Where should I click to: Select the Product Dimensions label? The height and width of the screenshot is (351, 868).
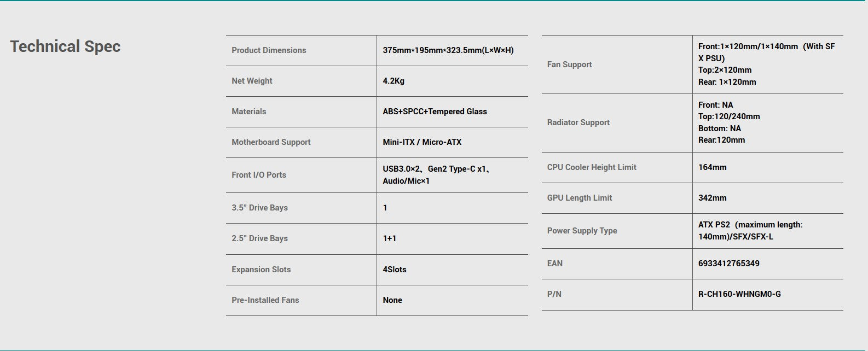(x=269, y=50)
